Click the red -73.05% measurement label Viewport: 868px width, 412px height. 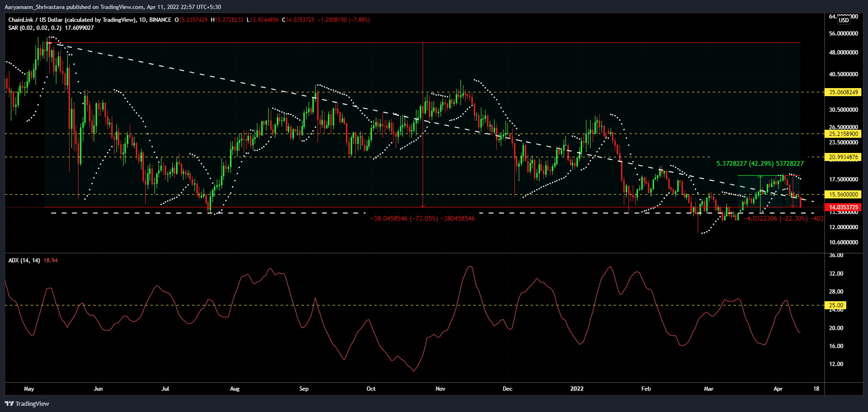pos(423,219)
